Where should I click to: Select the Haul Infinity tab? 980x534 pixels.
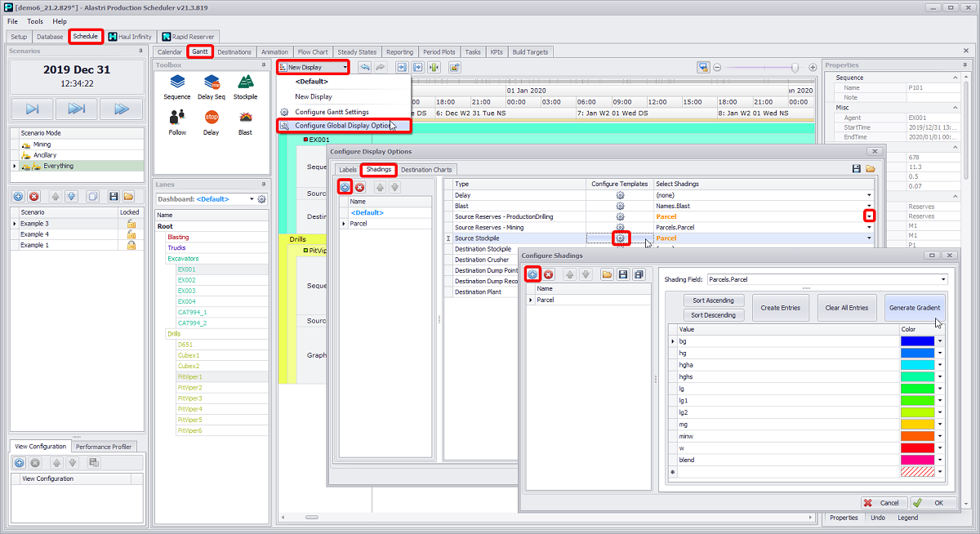click(x=131, y=37)
